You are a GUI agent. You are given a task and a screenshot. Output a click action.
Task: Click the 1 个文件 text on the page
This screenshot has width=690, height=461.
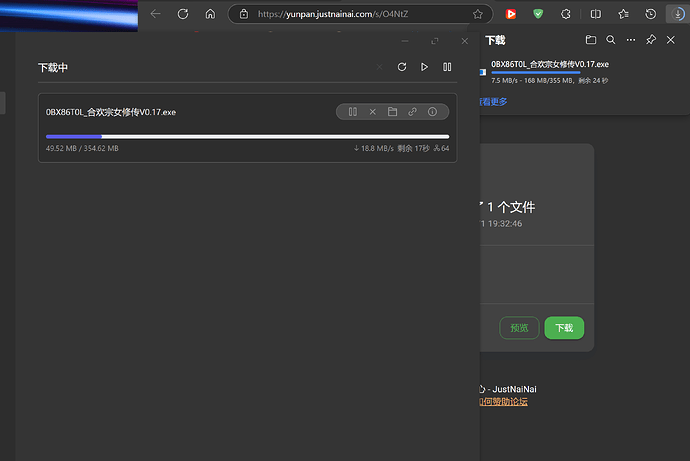[x=511, y=207]
